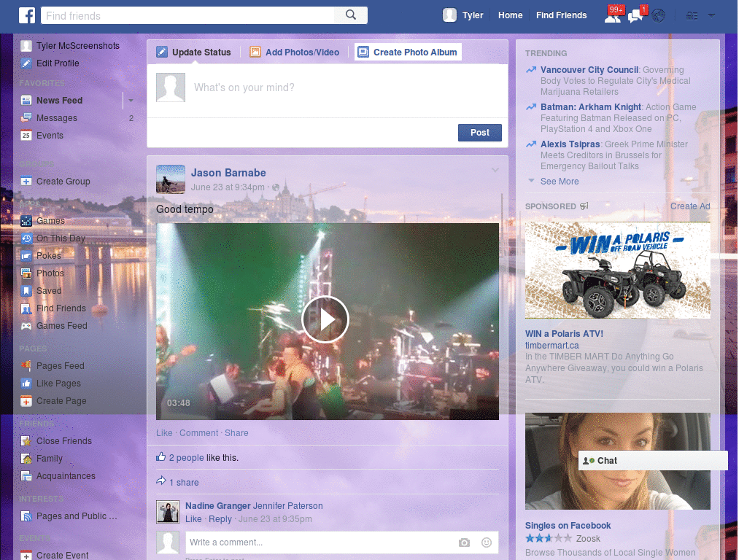The image size is (747, 560).
Task: Open News Feed options dropdown arrow
Action: (131, 101)
